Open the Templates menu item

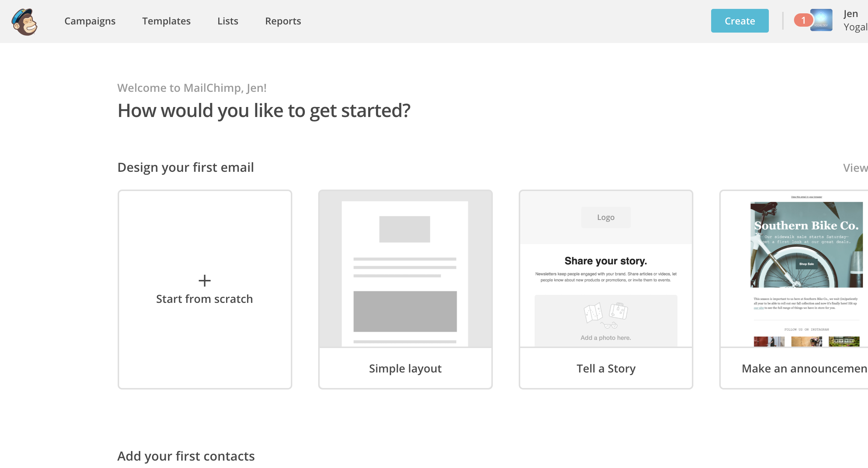click(x=166, y=21)
